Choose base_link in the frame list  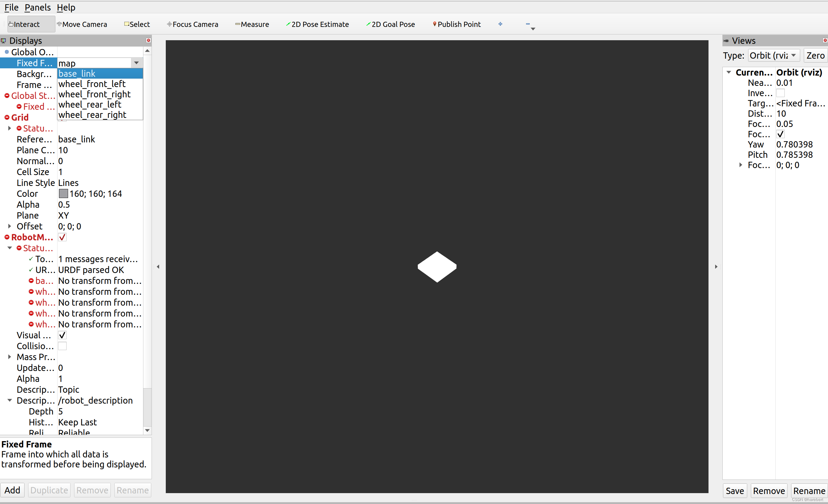(100, 73)
